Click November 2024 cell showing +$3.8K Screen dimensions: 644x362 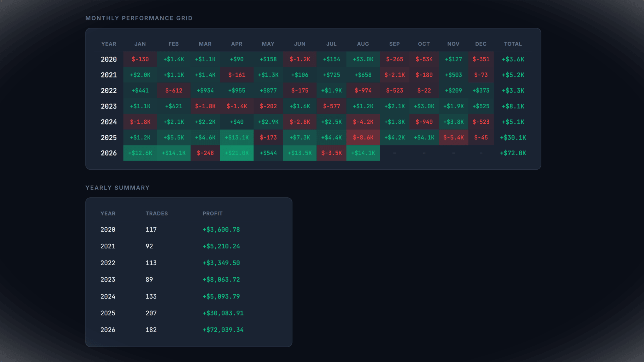click(x=453, y=122)
